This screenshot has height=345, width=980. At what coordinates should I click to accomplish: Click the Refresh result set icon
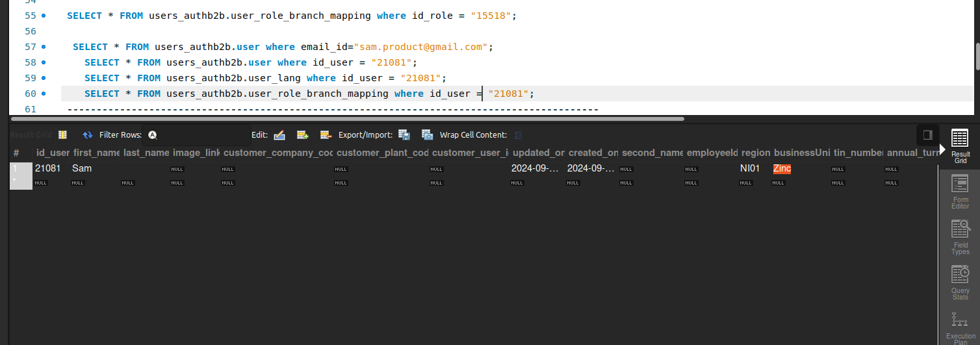[88, 135]
